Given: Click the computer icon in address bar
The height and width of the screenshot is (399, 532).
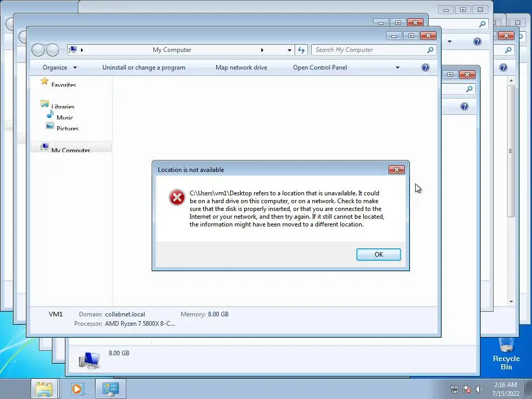Looking at the screenshot, I should 73,50.
